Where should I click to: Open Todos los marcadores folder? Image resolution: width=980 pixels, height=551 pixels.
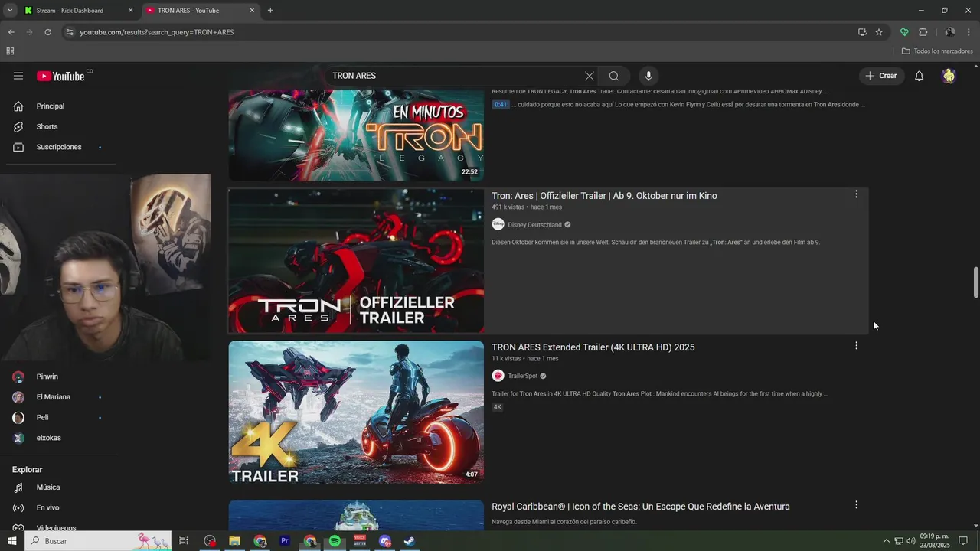coord(937,51)
